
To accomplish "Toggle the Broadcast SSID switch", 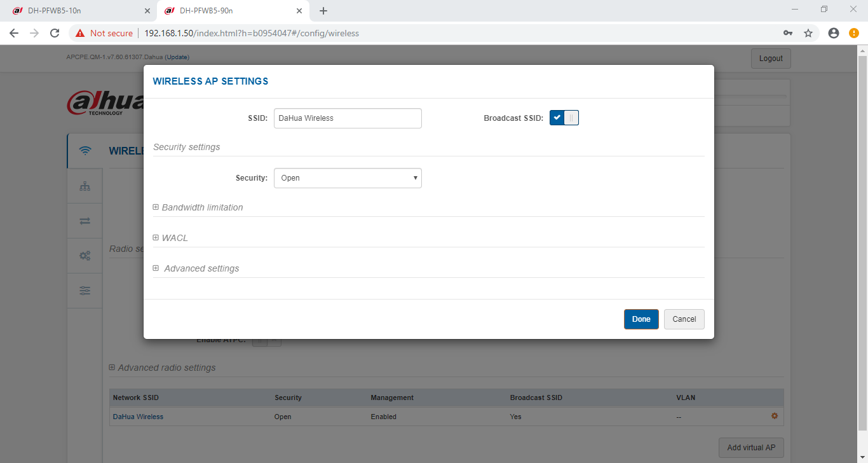I will [564, 118].
